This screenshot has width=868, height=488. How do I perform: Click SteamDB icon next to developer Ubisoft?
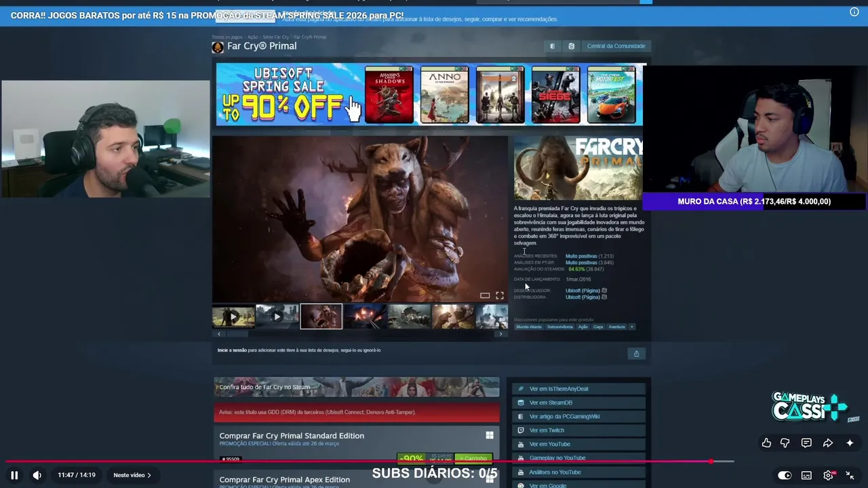[x=604, y=291]
